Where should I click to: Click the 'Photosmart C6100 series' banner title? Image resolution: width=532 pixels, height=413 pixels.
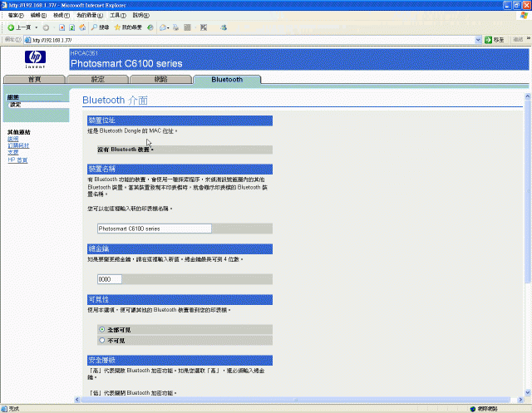tap(126, 63)
